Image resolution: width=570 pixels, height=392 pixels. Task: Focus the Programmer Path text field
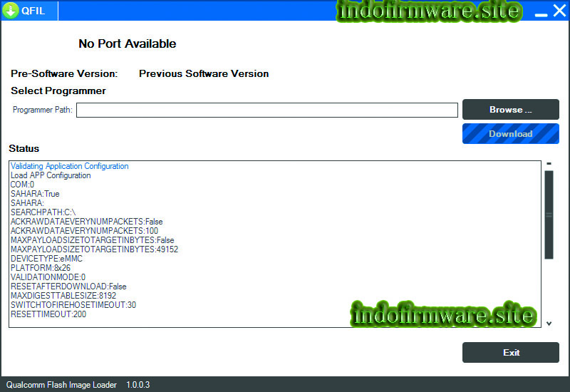267,110
